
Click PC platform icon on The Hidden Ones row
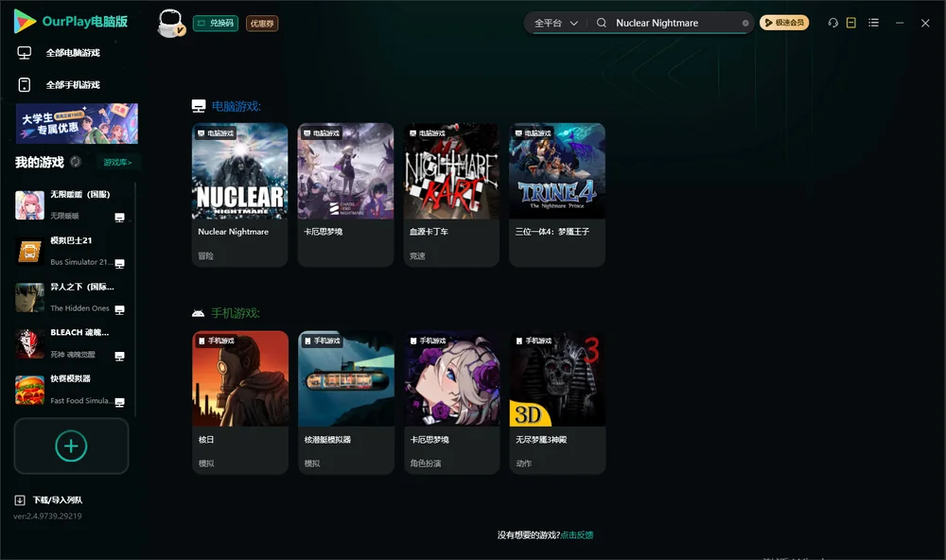click(x=119, y=310)
